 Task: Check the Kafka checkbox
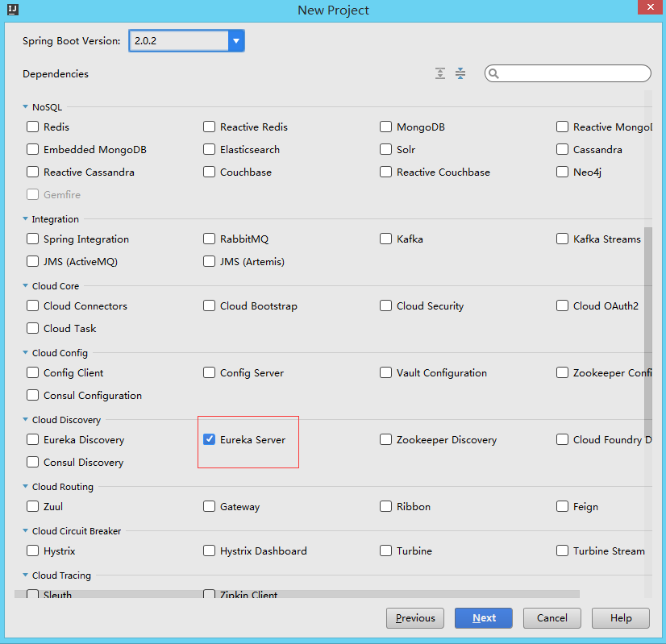(385, 239)
